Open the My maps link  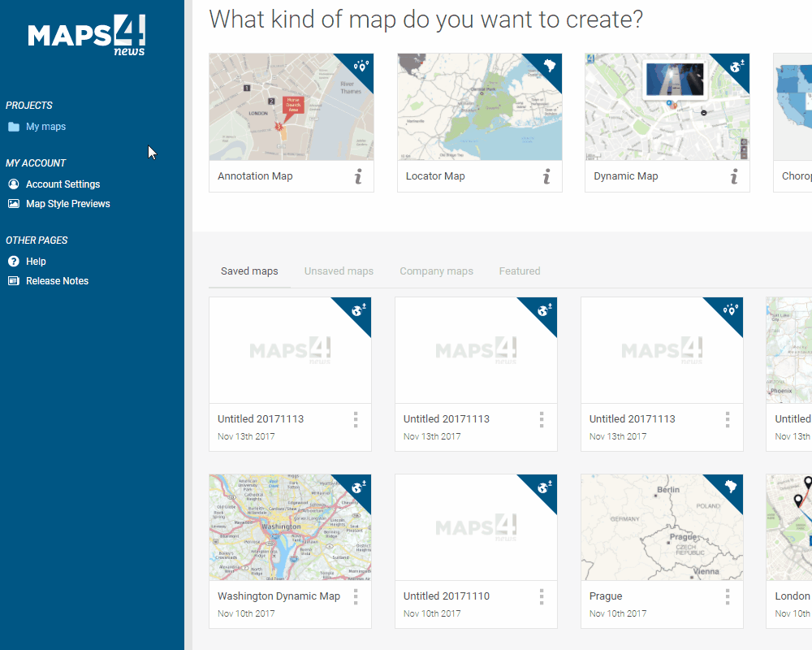[x=46, y=127]
